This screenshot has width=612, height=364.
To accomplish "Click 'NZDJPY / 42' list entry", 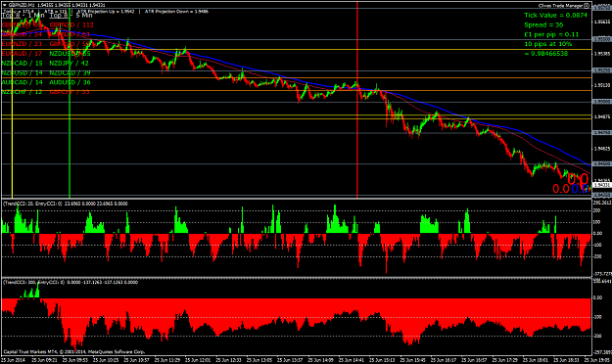I will tap(70, 64).
